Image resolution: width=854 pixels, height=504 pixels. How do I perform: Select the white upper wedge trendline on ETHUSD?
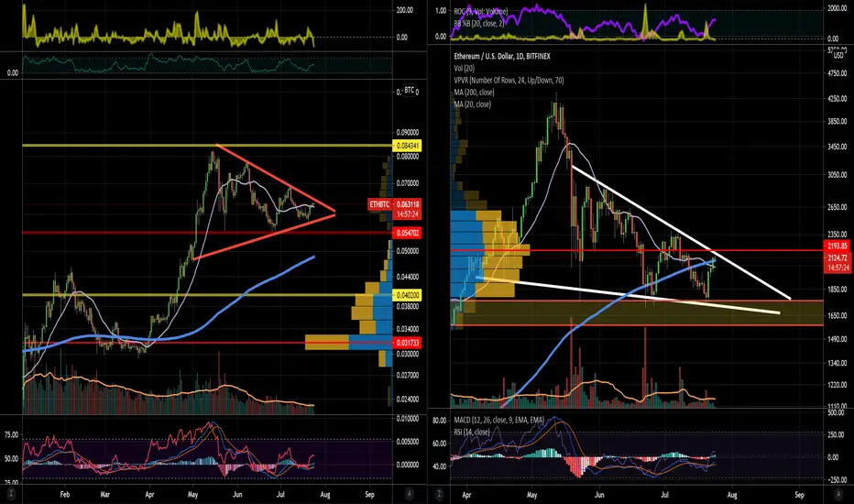pyautogui.click(x=681, y=233)
